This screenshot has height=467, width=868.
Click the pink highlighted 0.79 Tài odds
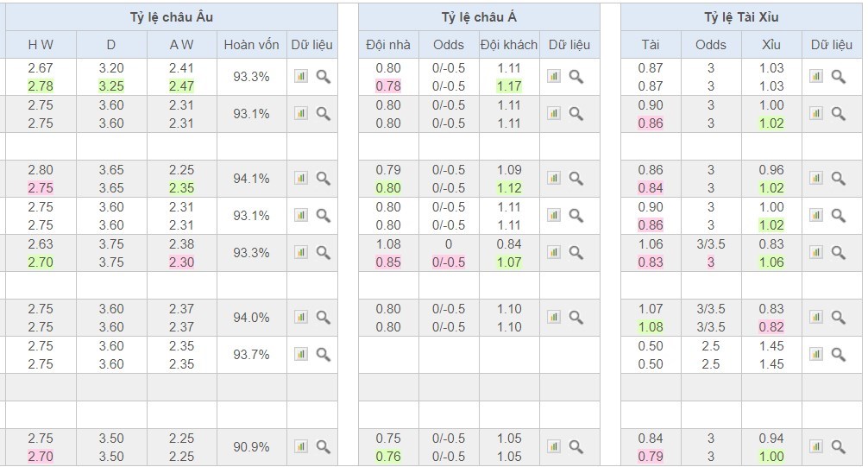pyautogui.click(x=651, y=457)
